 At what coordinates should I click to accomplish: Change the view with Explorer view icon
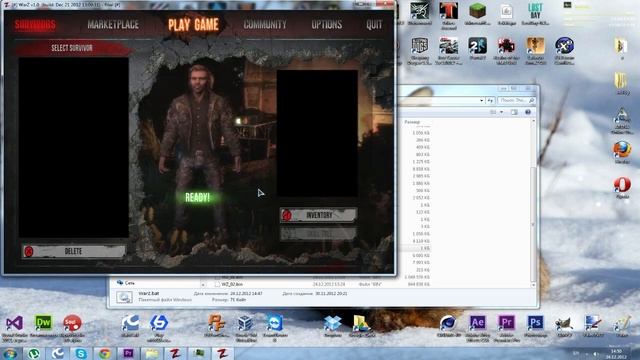point(493,112)
